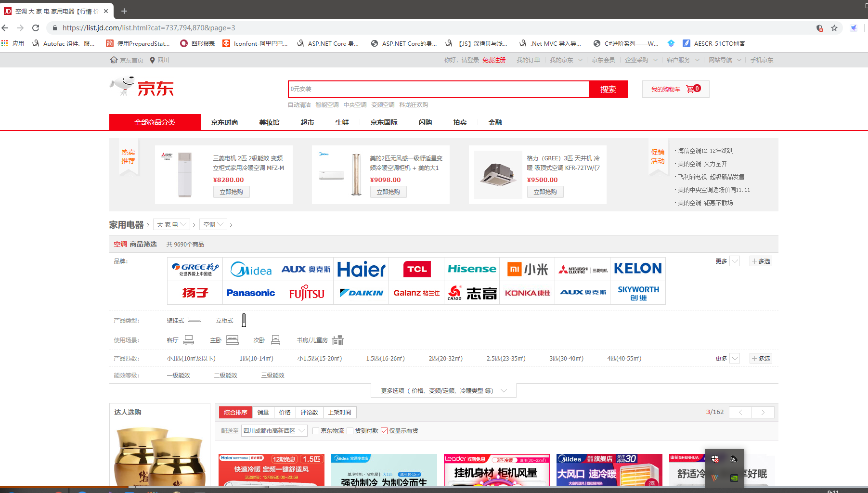The width and height of the screenshot is (868, 493).
Task: Click the browser address bar URL
Action: 149,28
